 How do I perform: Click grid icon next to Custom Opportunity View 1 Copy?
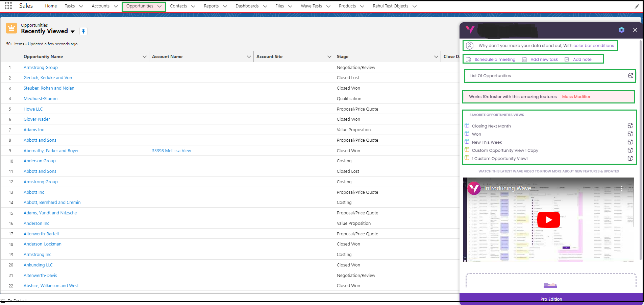tap(467, 150)
